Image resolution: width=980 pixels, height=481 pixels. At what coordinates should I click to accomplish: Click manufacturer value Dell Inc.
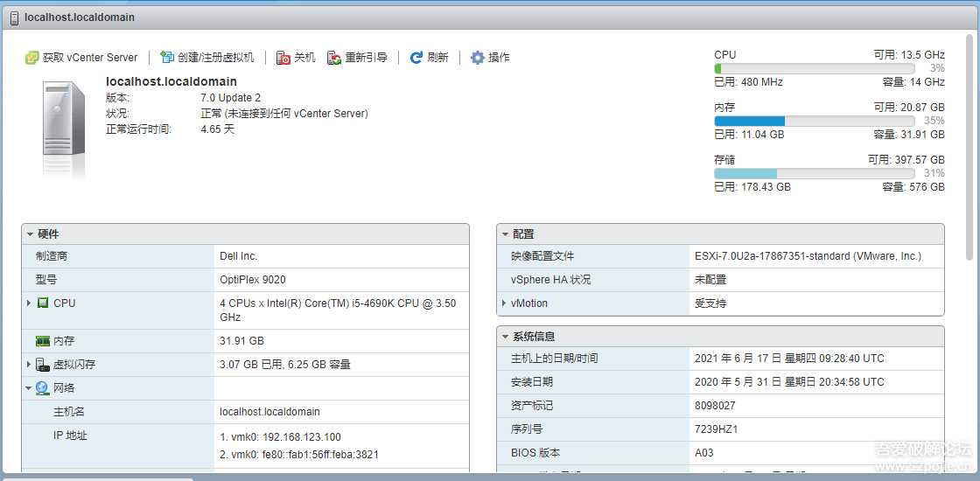[x=239, y=256]
